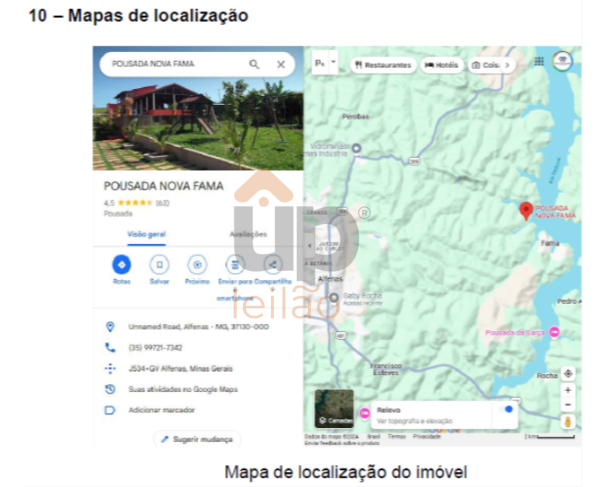Open the price filter dropdown arrow
The height and width of the screenshot is (487, 605).
tap(333, 63)
